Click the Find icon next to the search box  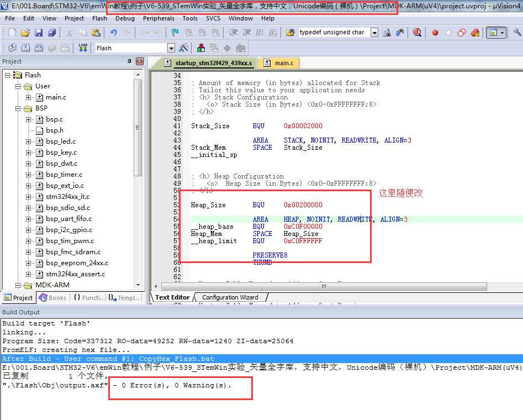387,33
